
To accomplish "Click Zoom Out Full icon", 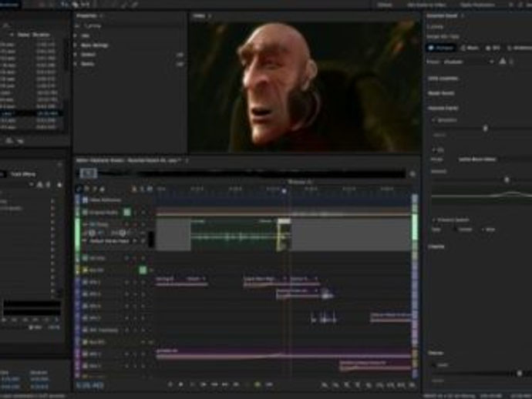I will (x=369, y=385).
